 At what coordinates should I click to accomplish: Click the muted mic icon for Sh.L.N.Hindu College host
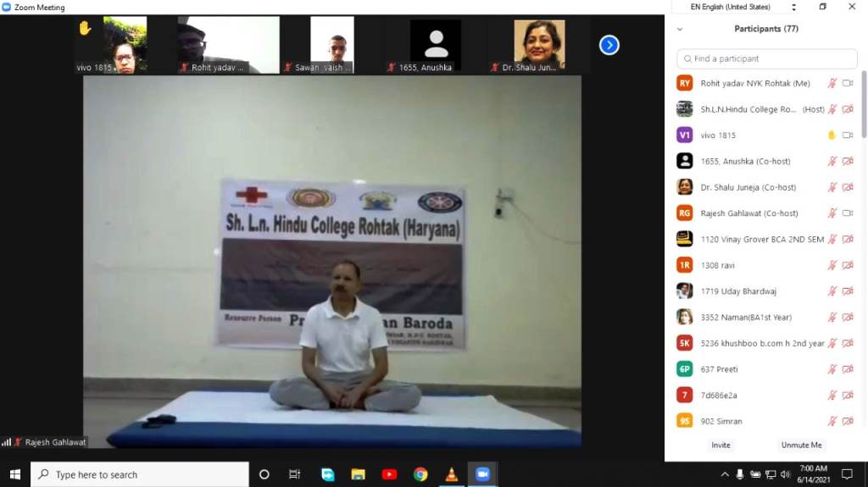pos(832,109)
